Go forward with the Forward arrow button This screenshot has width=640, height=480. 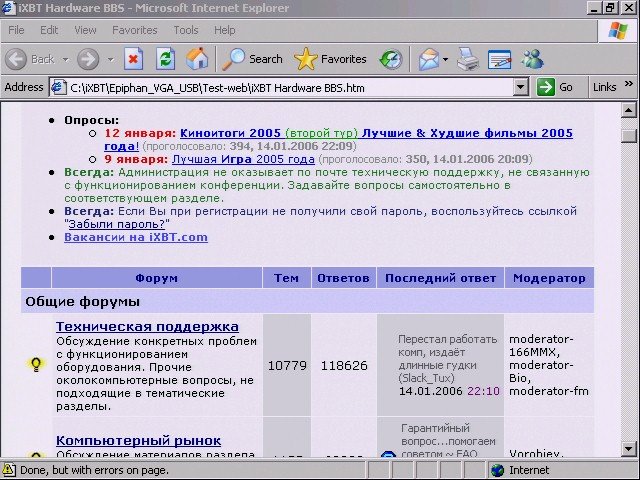(88, 60)
